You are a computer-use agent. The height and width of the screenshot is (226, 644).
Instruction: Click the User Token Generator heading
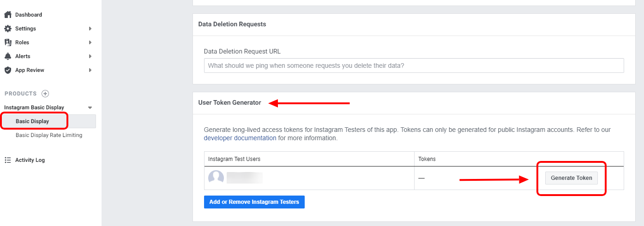(x=230, y=102)
